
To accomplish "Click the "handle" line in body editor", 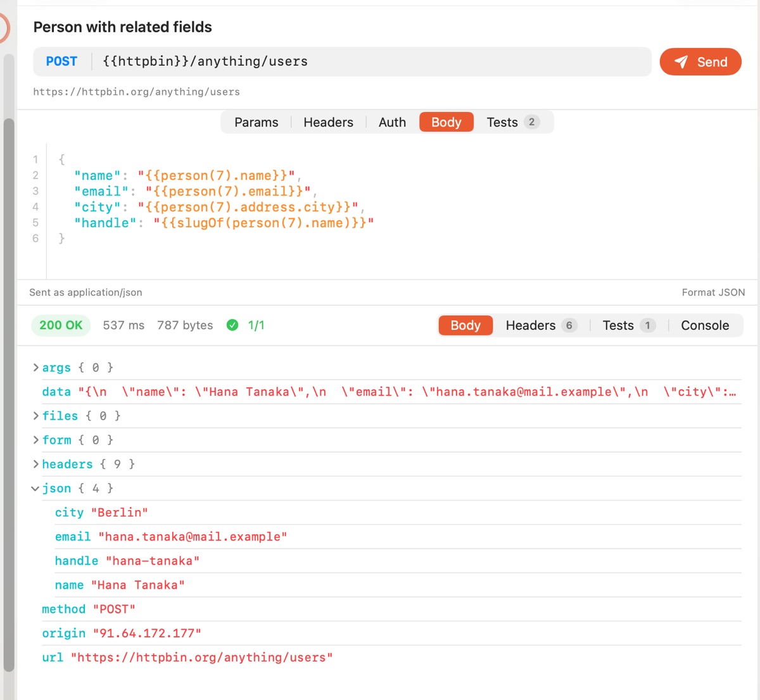I will 224,223.
